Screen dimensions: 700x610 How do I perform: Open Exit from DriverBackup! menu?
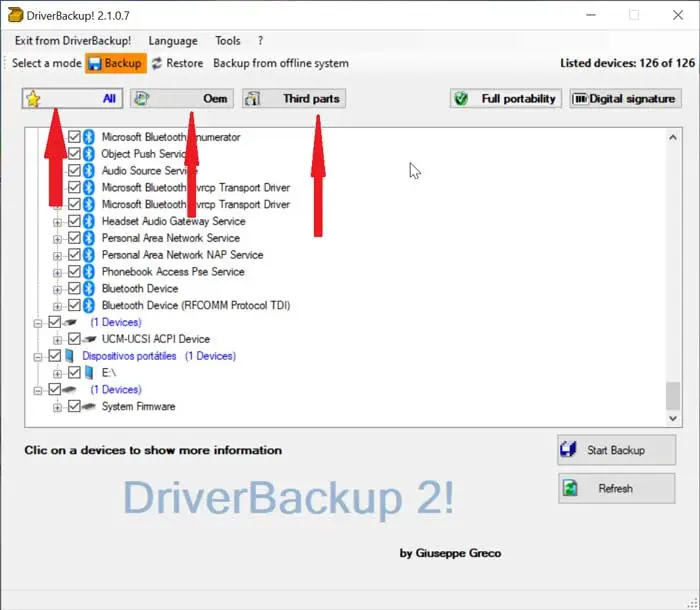(73, 41)
